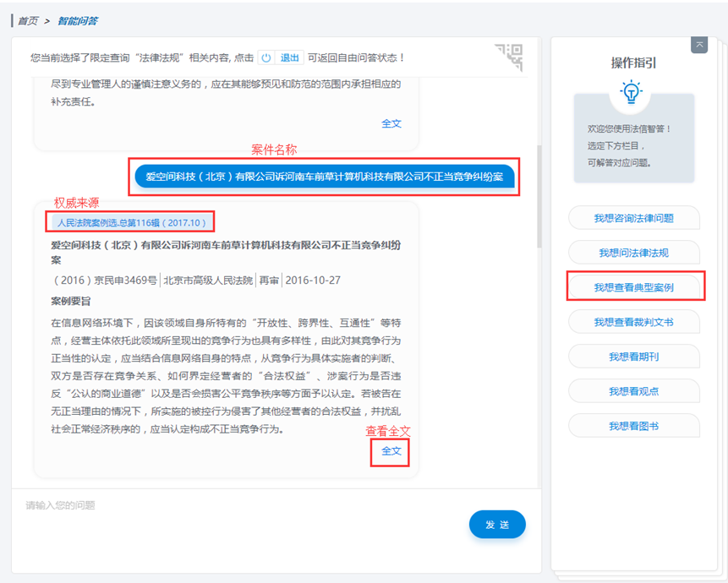Click the 发送 send button

click(x=497, y=525)
